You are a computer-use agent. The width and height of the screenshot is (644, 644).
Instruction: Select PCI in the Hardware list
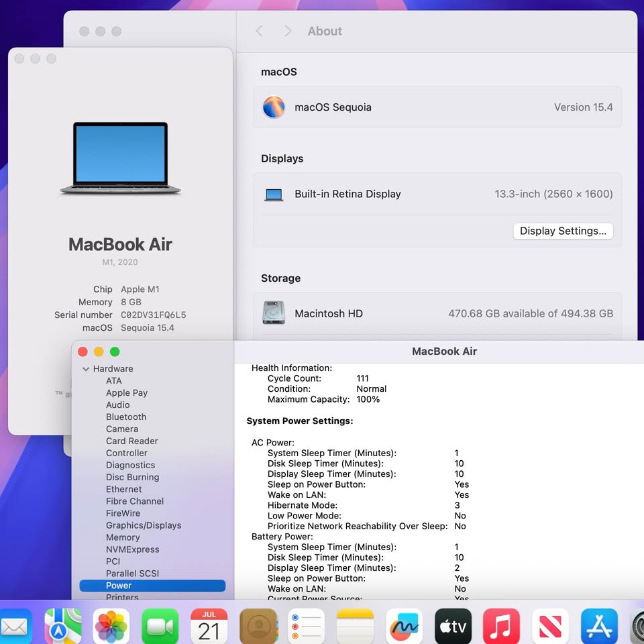[113, 561]
